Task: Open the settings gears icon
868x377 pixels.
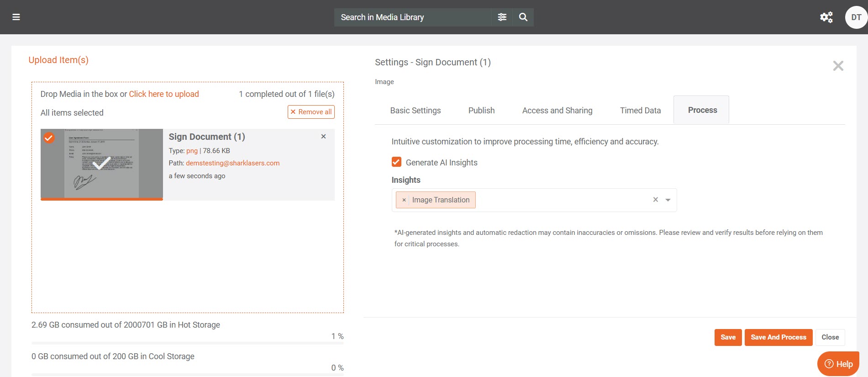Action: click(826, 17)
